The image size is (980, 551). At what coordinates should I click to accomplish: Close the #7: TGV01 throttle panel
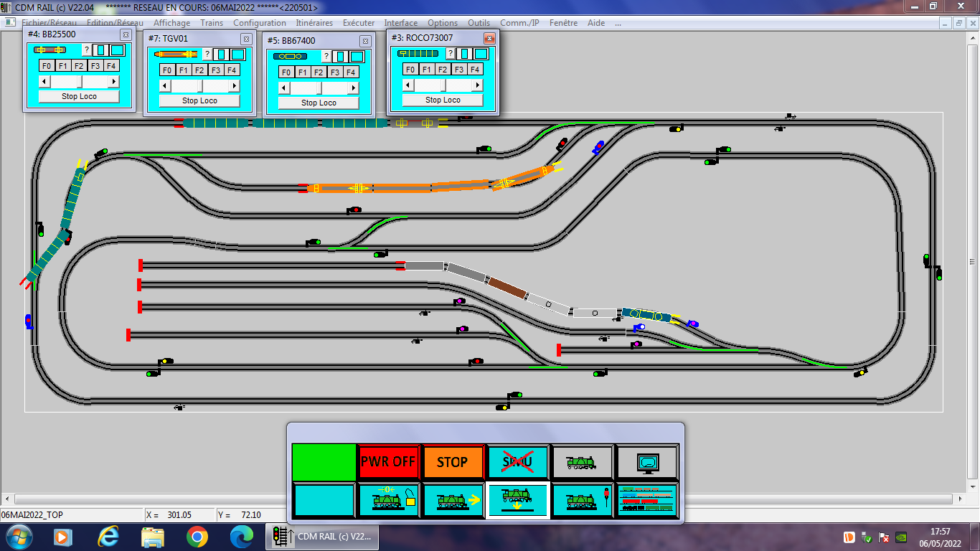tap(246, 39)
